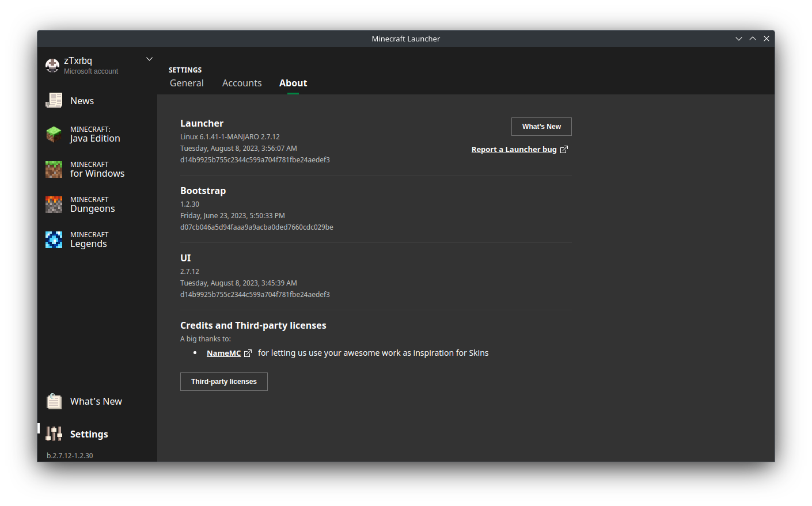Image resolution: width=812 pixels, height=506 pixels.
Task: Click the What's New clipboard icon
Action: (54, 401)
